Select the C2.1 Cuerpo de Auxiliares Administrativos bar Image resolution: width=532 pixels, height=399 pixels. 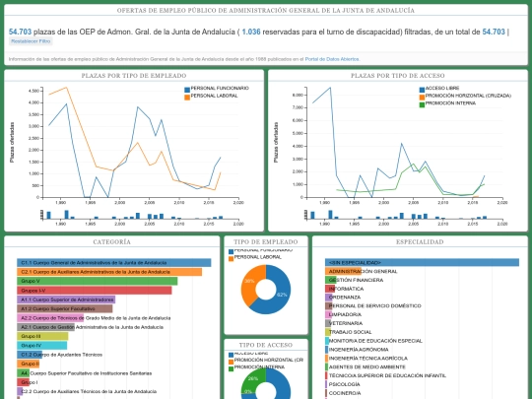click(109, 272)
